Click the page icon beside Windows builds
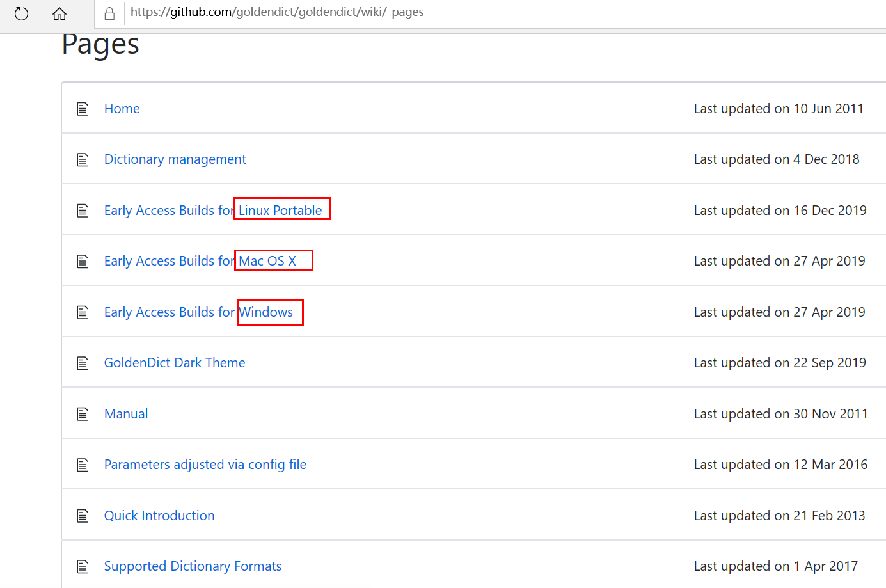This screenshot has height=588, width=886. (x=83, y=312)
